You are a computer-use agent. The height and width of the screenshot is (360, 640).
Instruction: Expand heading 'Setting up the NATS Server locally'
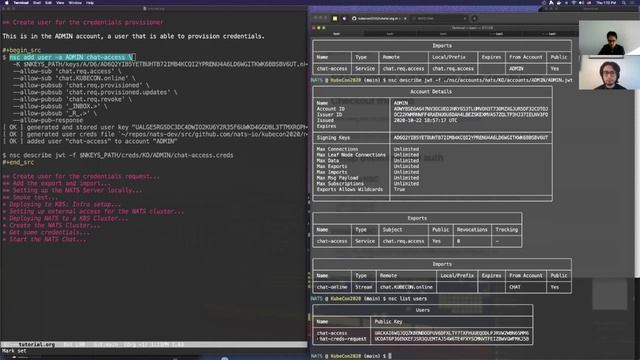(72, 190)
